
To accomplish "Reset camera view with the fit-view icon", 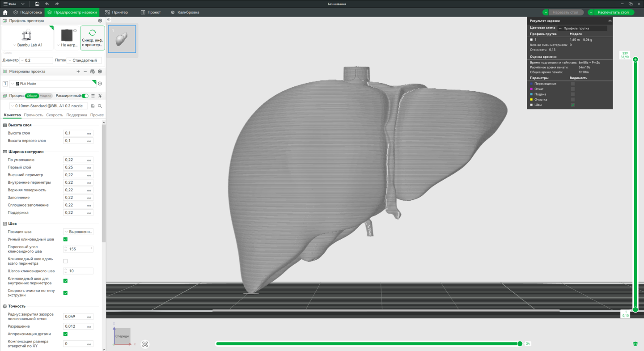I will pos(145,344).
